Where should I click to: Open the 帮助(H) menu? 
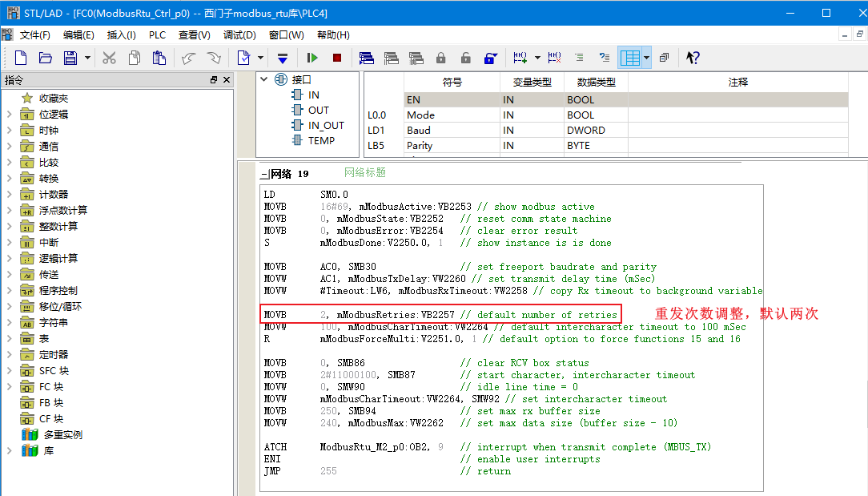(333, 35)
